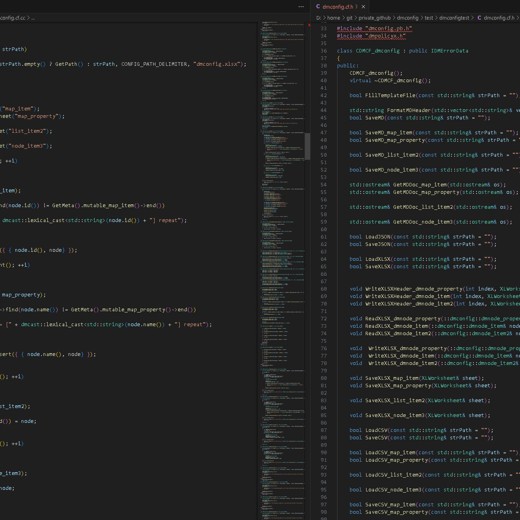
Task: Select the test breadcrumb segment
Action: click(x=429, y=18)
